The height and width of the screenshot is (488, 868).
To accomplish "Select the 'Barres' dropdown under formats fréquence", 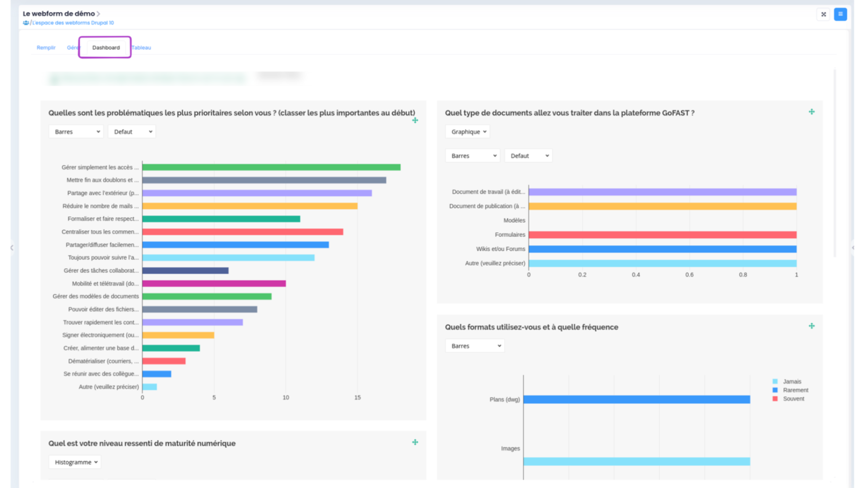I will coord(475,346).
